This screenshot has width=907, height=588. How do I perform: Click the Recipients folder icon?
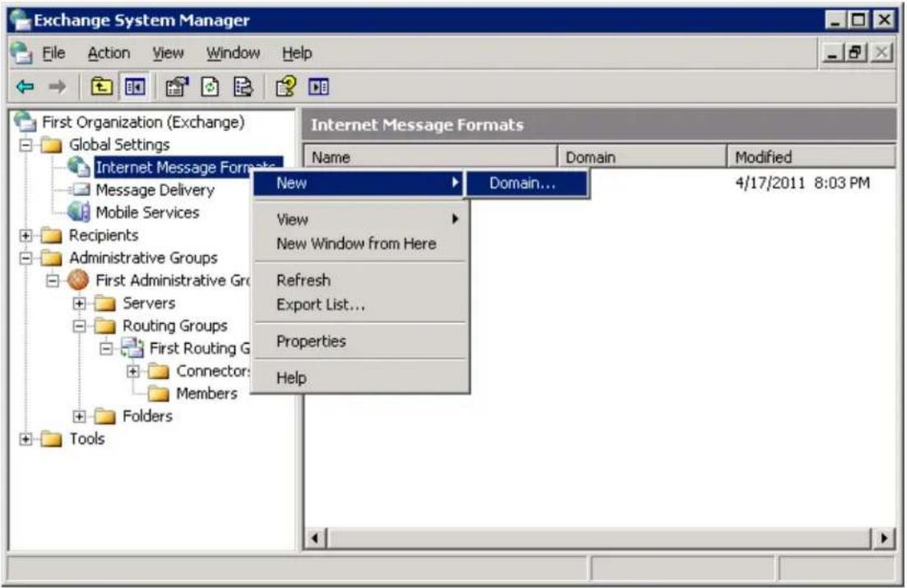[x=52, y=235]
